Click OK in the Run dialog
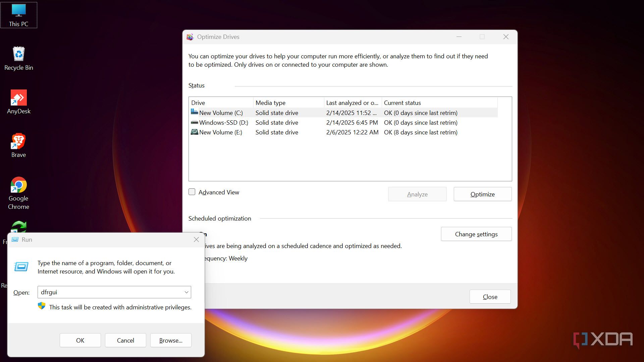644x362 pixels. tap(80, 340)
